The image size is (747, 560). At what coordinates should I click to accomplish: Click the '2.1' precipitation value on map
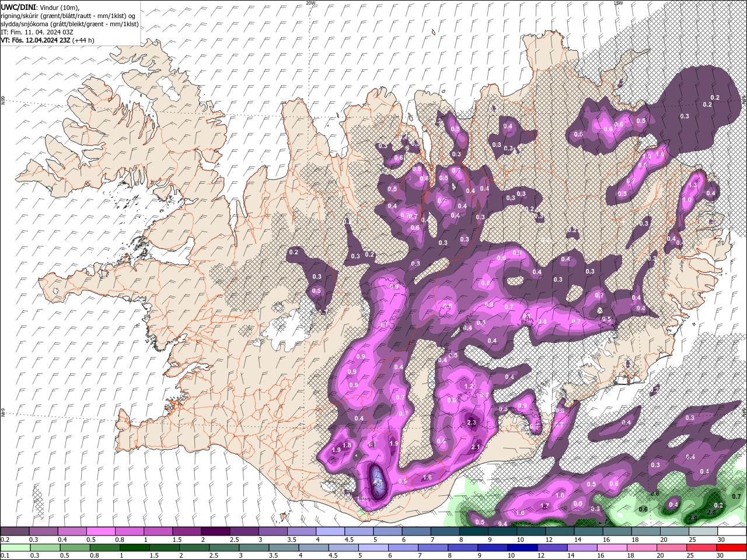coord(475,447)
